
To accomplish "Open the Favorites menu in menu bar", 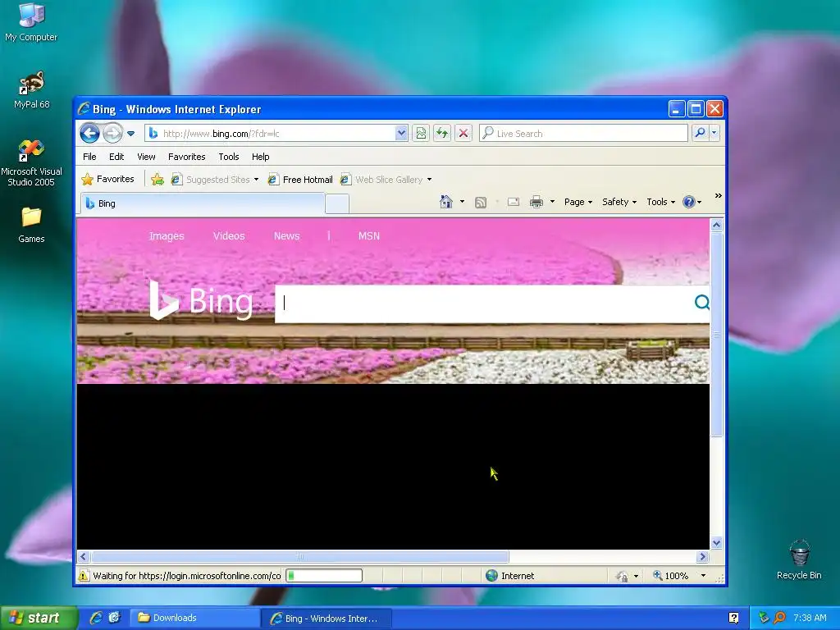I will tap(186, 157).
